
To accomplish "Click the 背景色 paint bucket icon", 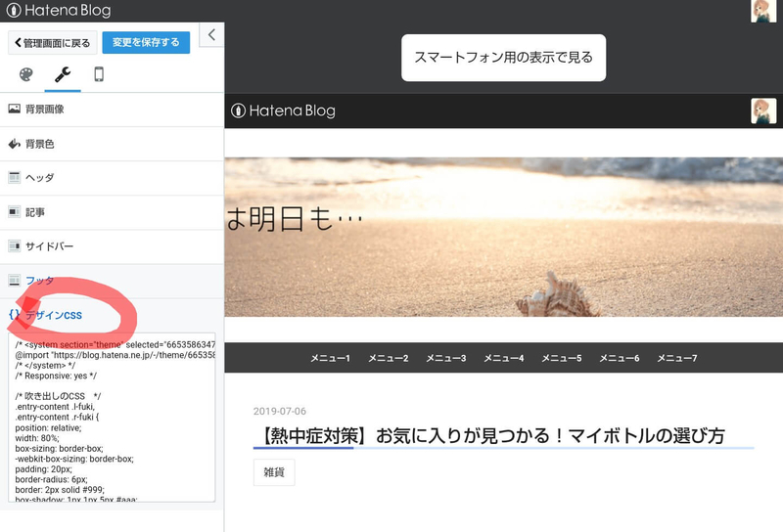I will (14, 144).
